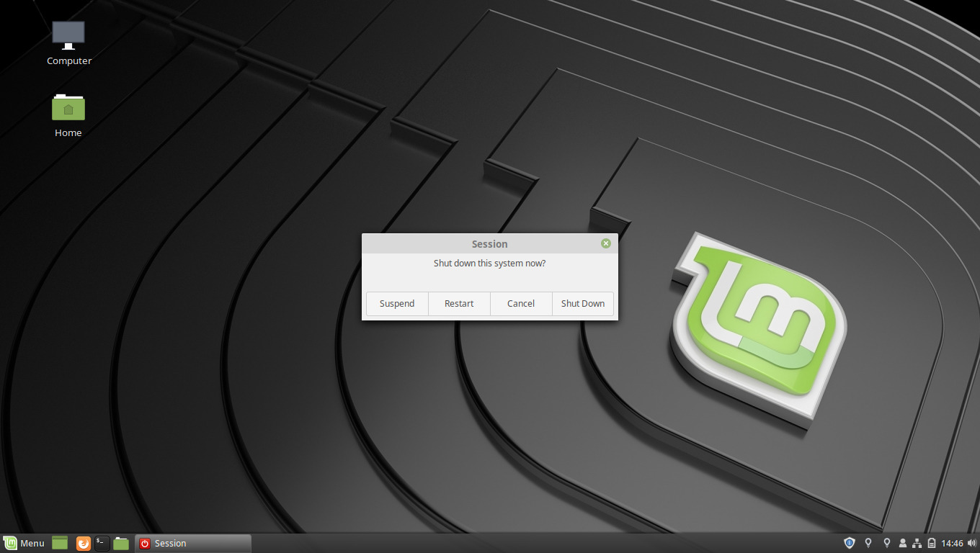
Task: Cancel the shutdown dialog
Action: click(x=520, y=303)
